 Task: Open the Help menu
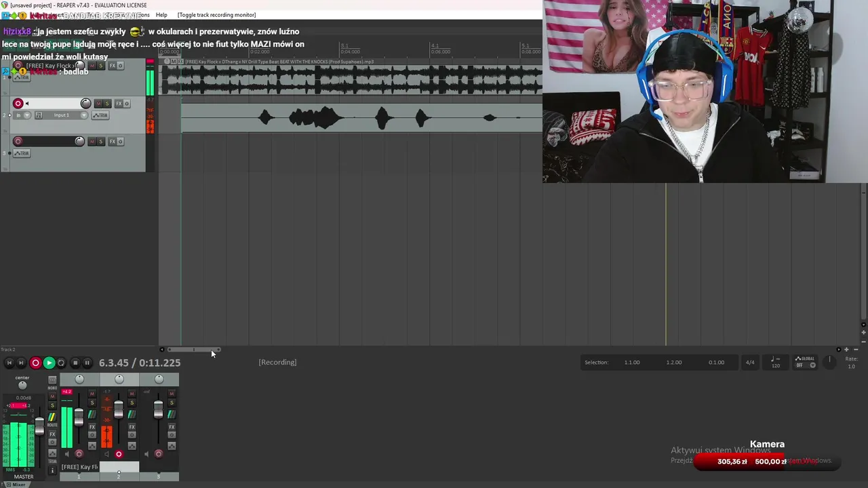pyautogui.click(x=161, y=15)
